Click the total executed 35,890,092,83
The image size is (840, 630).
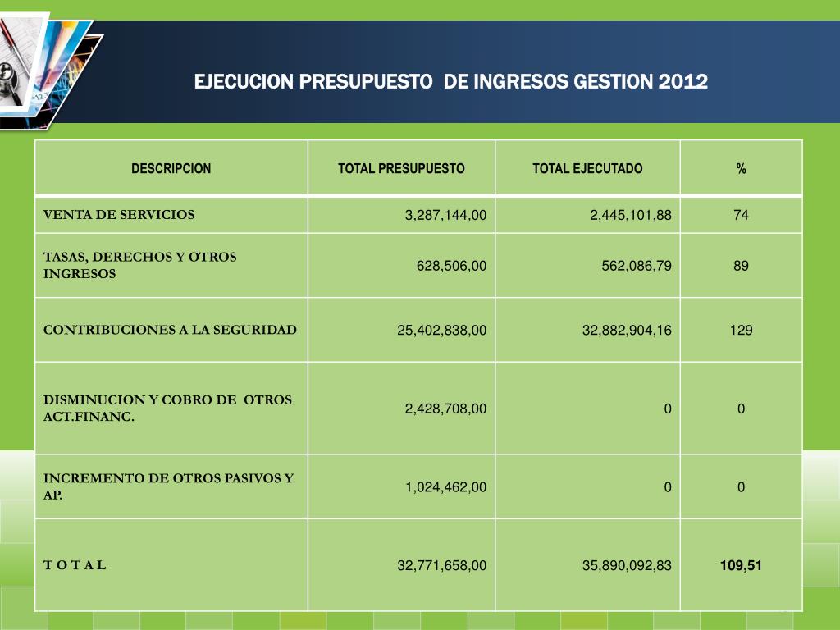coord(627,566)
